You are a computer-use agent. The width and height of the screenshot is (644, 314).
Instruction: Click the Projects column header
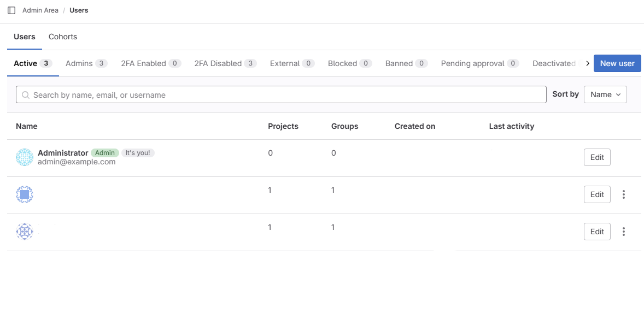(283, 126)
